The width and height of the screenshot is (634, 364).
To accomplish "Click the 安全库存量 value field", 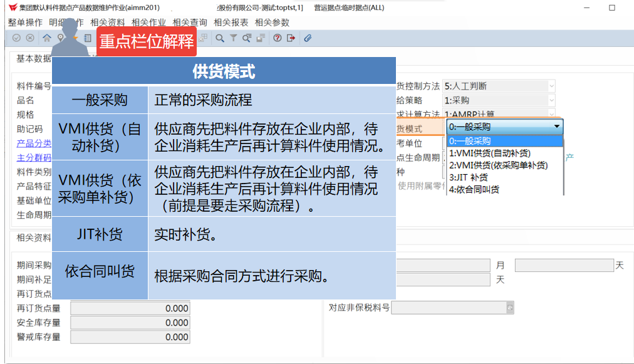I will (x=130, y=323).
